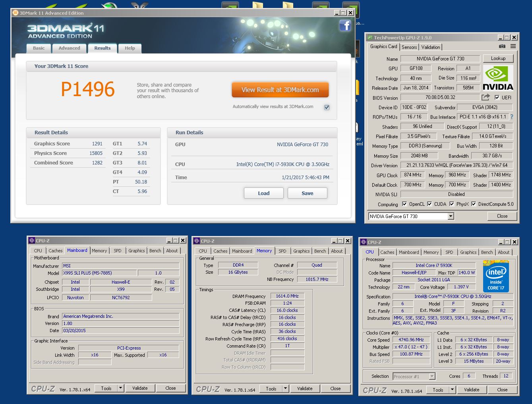Click the Driver Version field in GPU-Z

457,165
